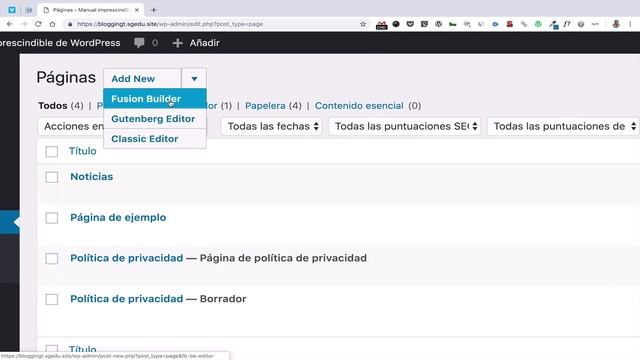This screenshot has width=640, height=360.
Task: Check the Política de privacidad published checkbox
Action: (52, 259)
